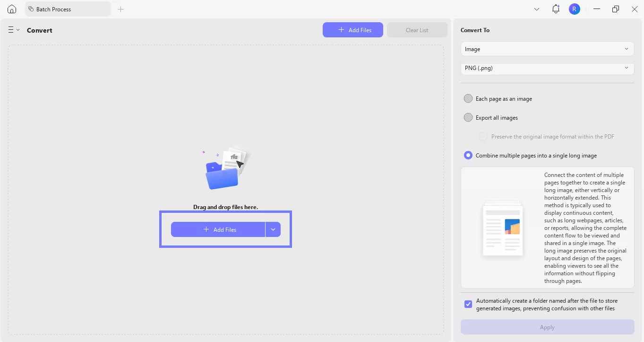Viewport: 644px width, 342px height.
Task: Click the long image preview illustration
Action: pyautogui.click(x=503, y=230)
